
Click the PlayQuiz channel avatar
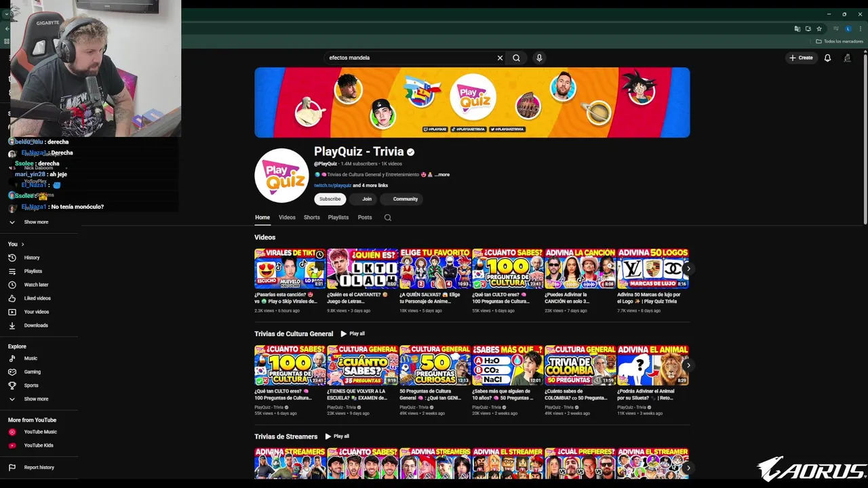281,176
